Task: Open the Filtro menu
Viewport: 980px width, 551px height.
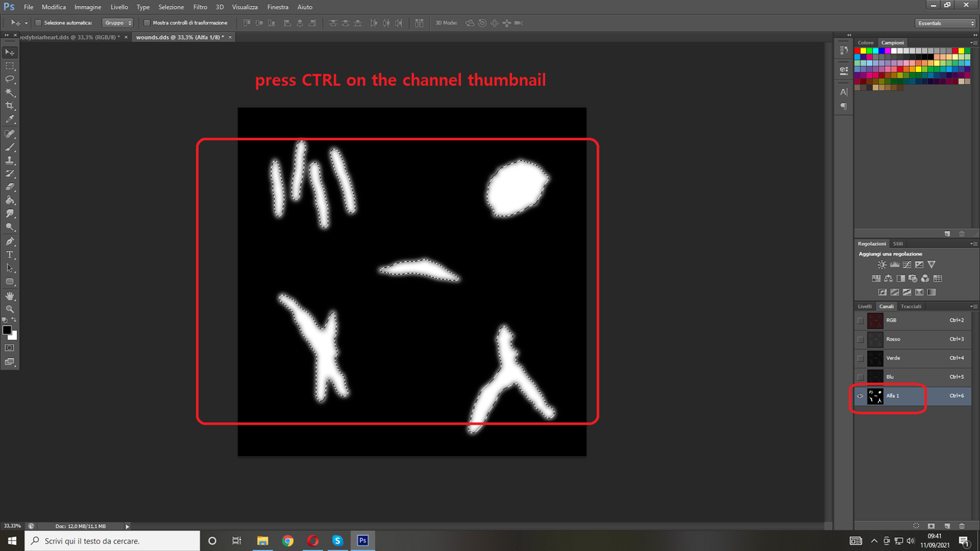Action: click(x=200, y=7)
